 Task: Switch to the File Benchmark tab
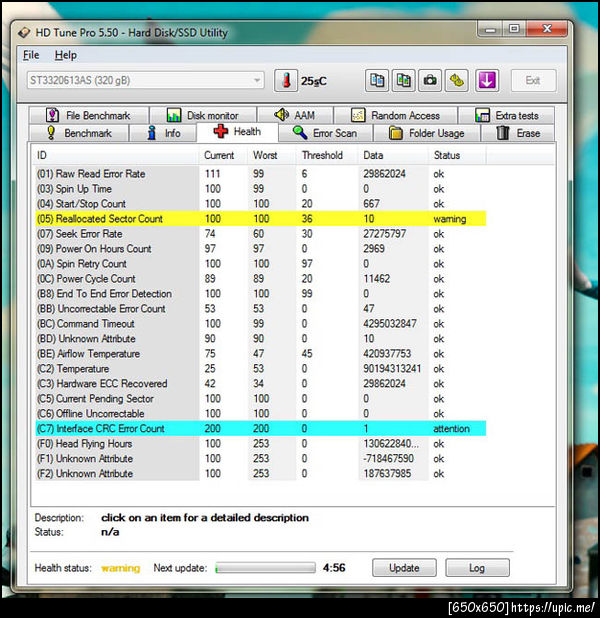[x=89, y=115]
